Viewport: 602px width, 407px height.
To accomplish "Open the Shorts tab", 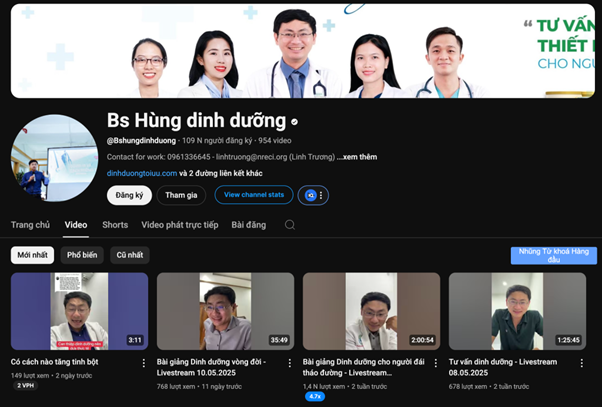I will [x=115, y=225].
